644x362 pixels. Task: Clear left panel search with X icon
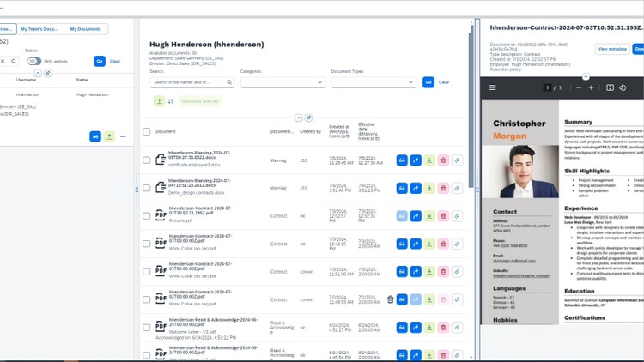pyautogui.click(x=3, y=61)
